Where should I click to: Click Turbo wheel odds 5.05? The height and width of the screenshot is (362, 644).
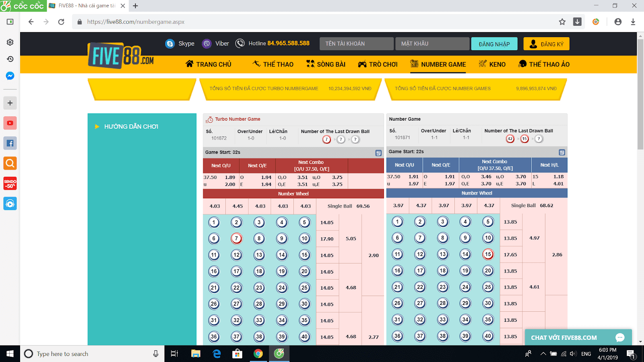click(x=351, y=239)
